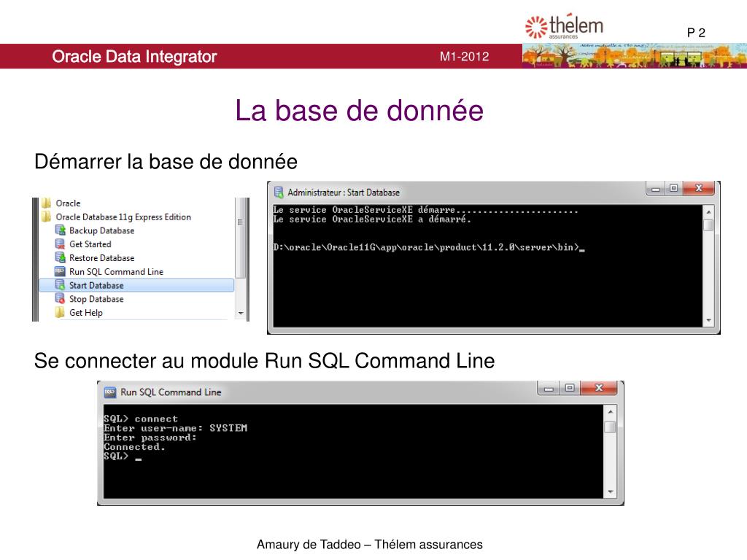This screenshot has width=747, height=560.
Task: Click the 'Amaury de Taddeo – Thélem assurances' footer
Action: (370, 544)
